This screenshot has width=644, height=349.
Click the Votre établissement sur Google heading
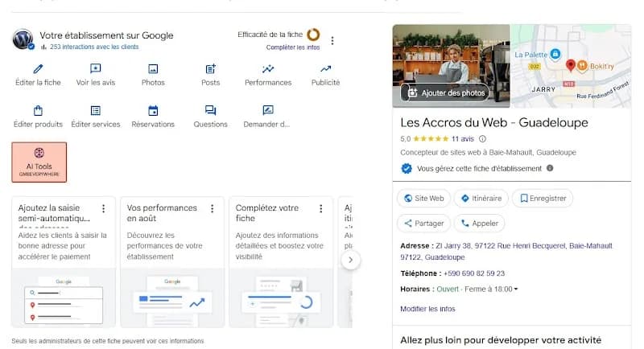[x=106, y=35]
